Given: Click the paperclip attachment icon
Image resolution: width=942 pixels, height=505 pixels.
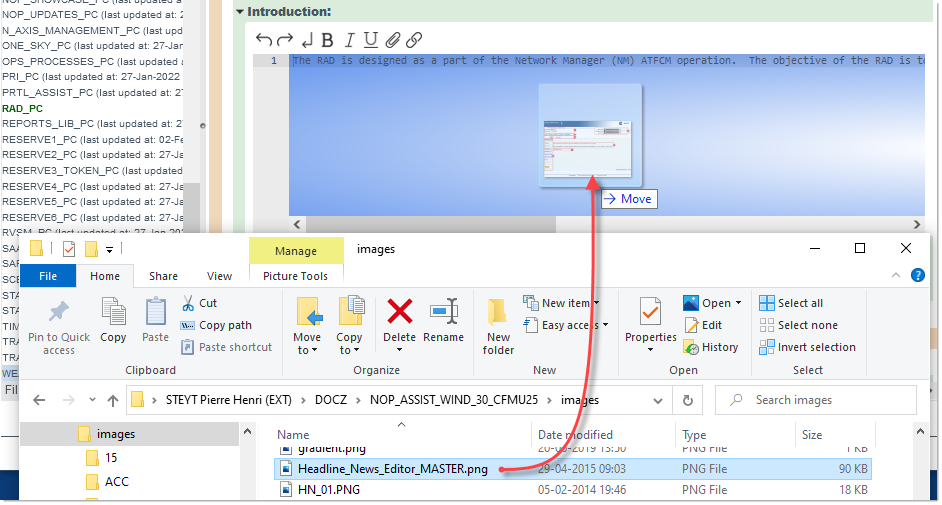Looking at the screenshot, I should pos(392,40).
